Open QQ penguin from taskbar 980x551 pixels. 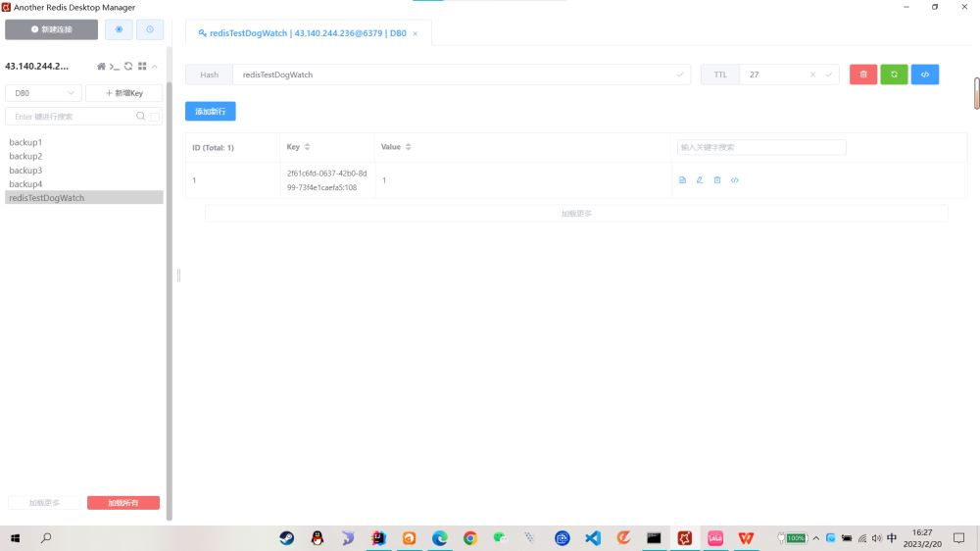318,538
